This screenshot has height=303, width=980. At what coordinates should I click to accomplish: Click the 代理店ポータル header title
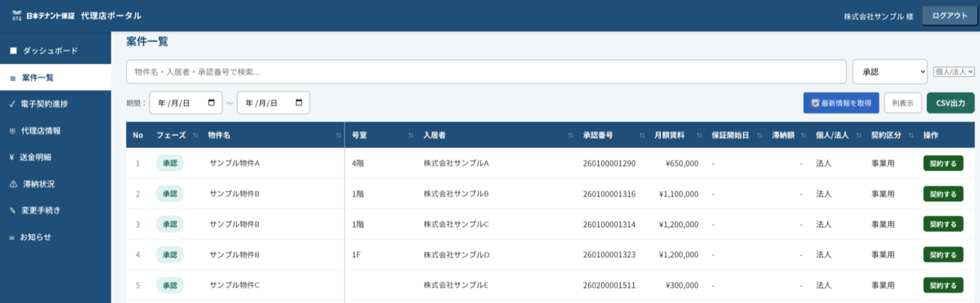111,16
